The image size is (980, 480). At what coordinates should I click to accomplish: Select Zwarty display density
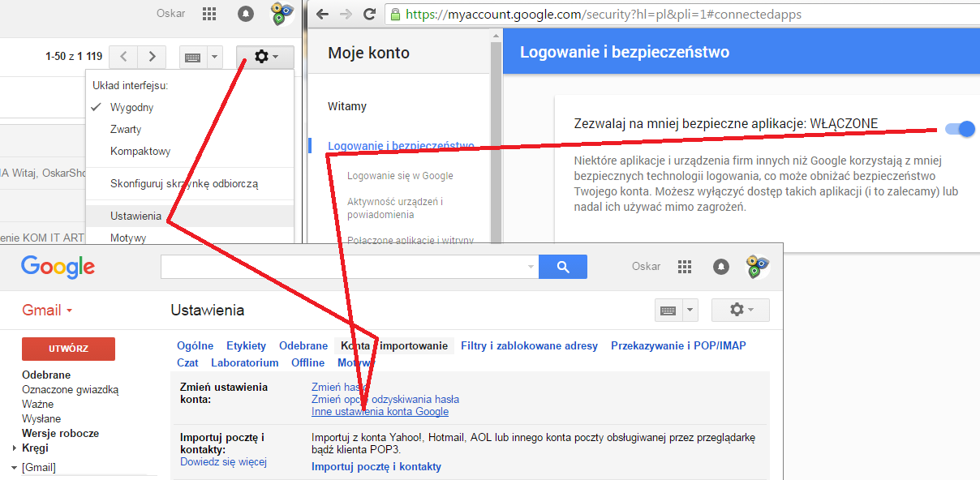tap(126, 129)
